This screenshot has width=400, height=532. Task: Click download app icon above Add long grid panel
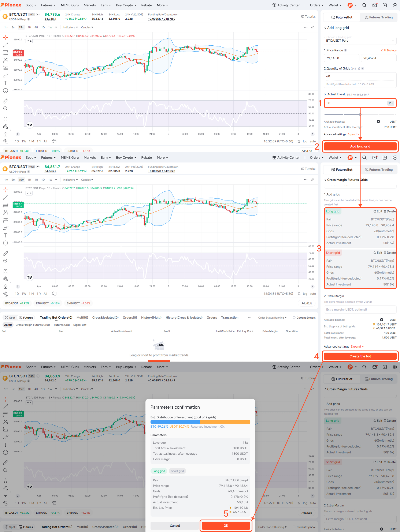(x=385, y=5)
